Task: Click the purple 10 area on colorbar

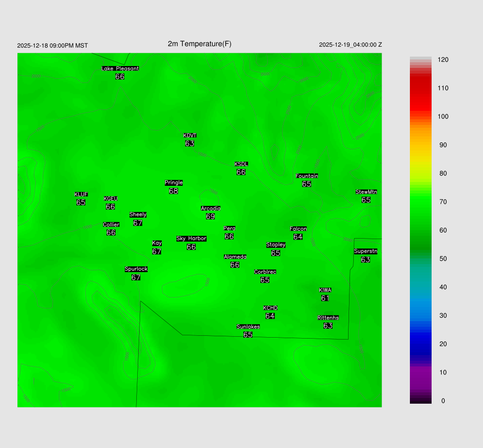Action: pyautogui.click(x=420, y=373)
